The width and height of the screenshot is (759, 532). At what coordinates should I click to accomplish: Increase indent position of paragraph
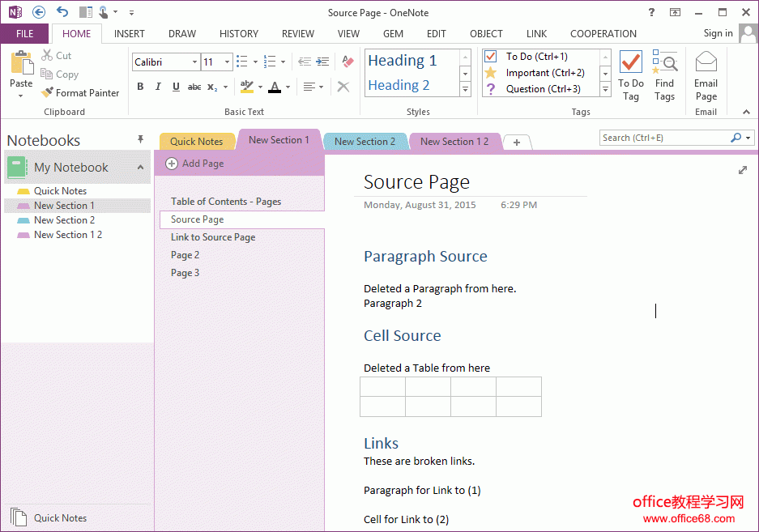pos(323,62)
